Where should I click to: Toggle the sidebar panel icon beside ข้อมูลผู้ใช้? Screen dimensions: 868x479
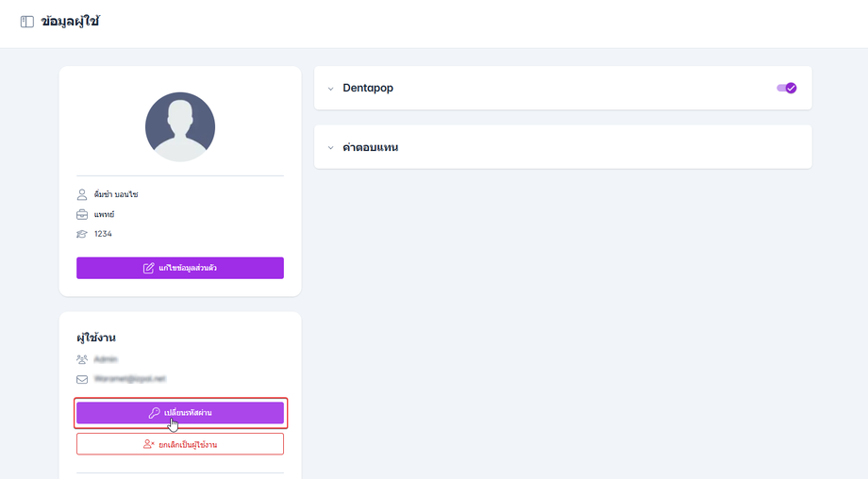pyautogui.click(x=27, y=22)
